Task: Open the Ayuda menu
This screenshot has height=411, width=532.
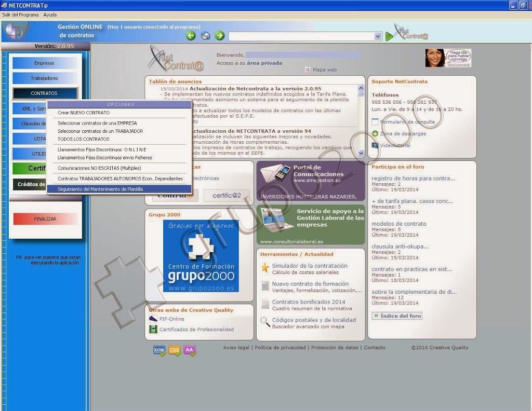Action: 50,15
